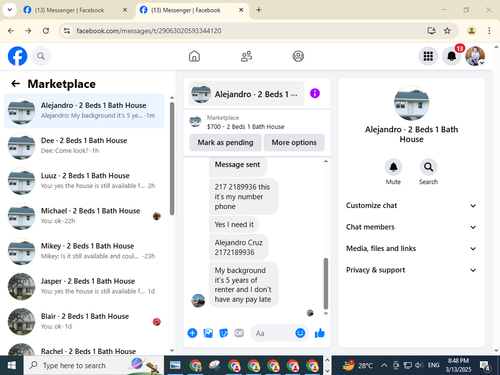This screenshot has height=375, width=500.
Task: Open the $700 Marketplace listing link
Action: [257, 122]
